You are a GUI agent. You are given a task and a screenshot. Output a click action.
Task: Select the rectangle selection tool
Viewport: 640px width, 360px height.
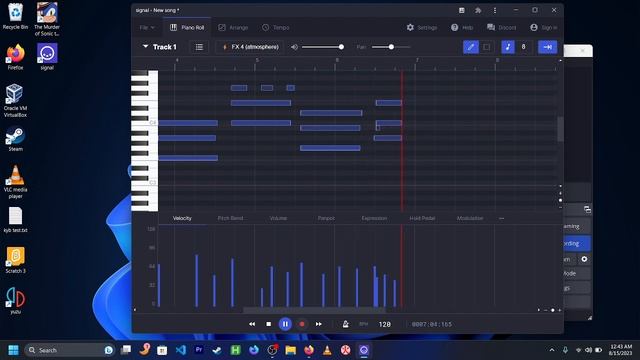487,47
